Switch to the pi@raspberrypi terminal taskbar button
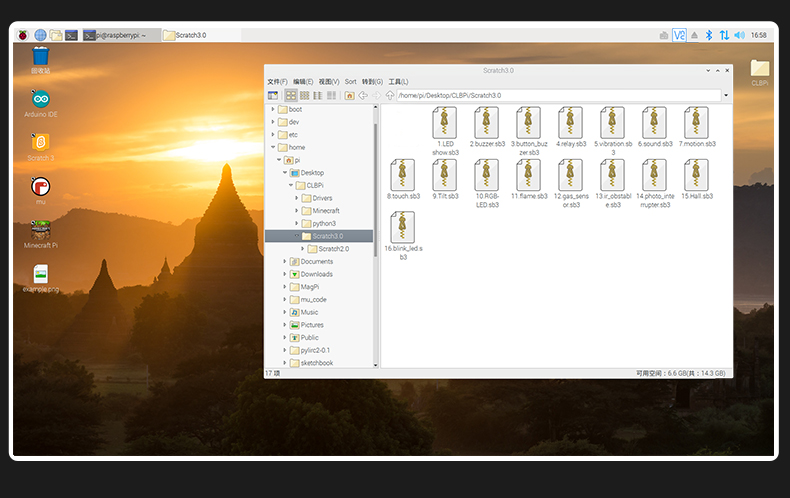Image resolution: width=790 pixels, height=498 pixels. (x=113, y=35)
